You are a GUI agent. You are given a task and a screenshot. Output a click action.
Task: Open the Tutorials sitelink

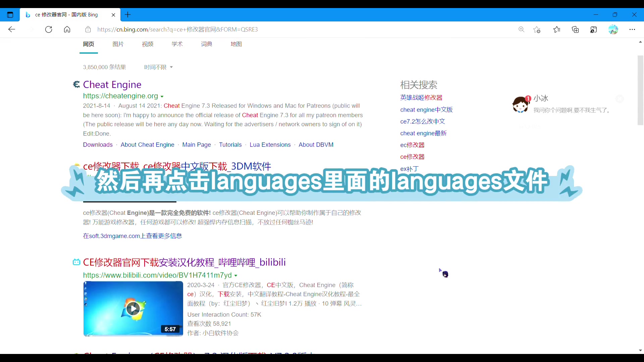coord(230,145)
